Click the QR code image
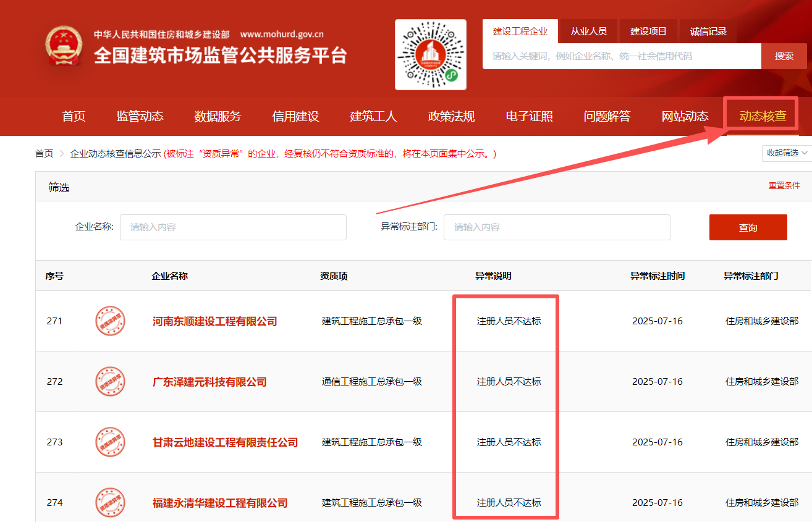 point(431,55)
